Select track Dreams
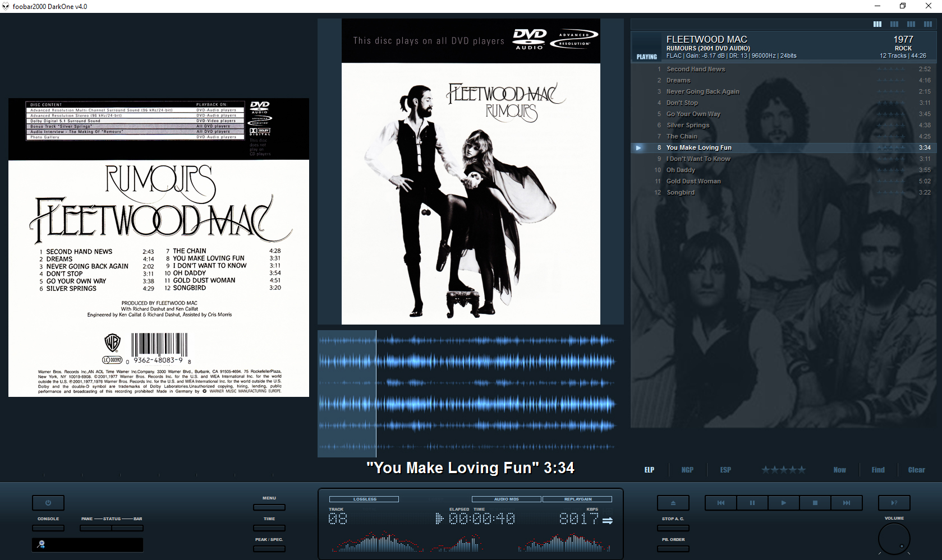Image resolution: width=942 pixels, height=560 pixels. click(784, 80)
